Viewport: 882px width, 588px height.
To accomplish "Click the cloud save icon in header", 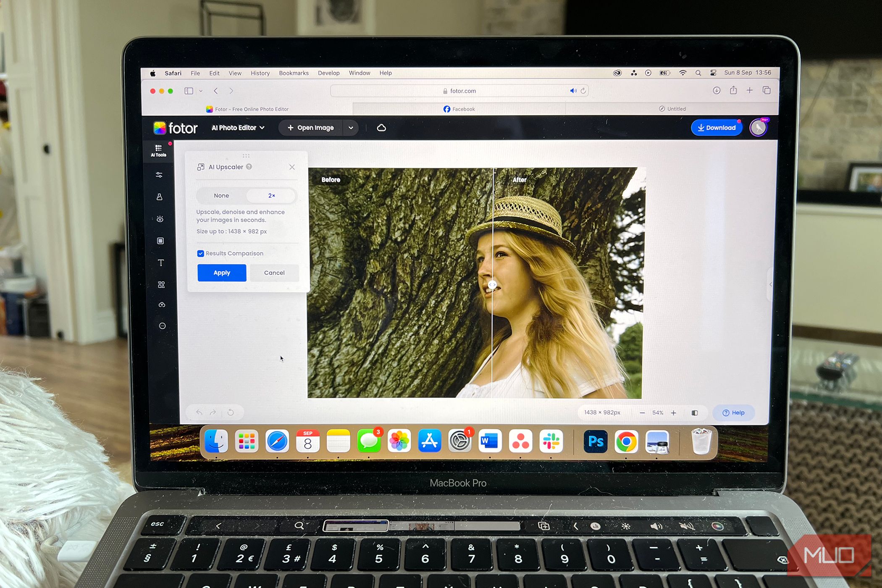I will [x=381, y=128].
